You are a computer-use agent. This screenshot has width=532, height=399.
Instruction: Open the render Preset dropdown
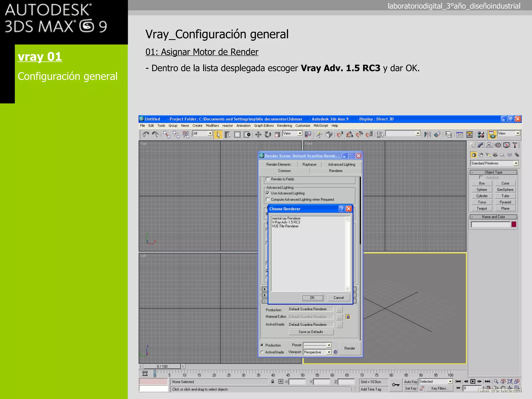[317, 345]
